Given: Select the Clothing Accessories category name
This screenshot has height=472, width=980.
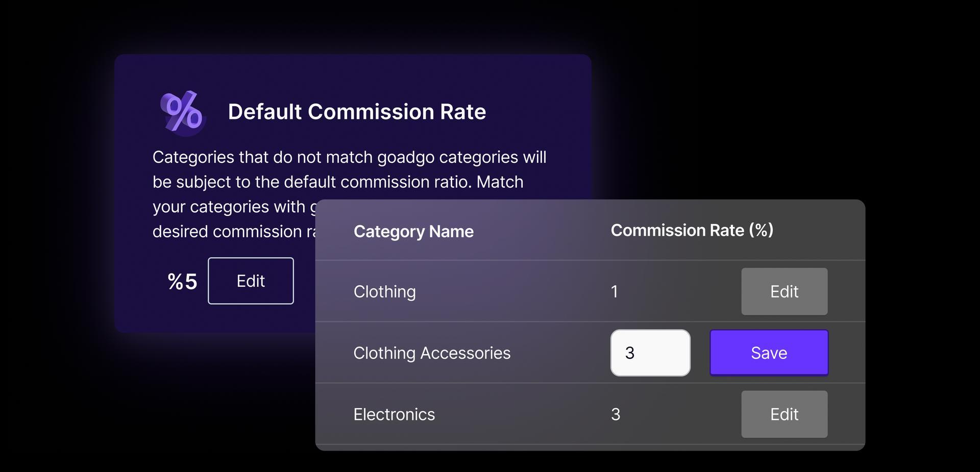Looking at the screenshot, I should [x=432, y=353].
